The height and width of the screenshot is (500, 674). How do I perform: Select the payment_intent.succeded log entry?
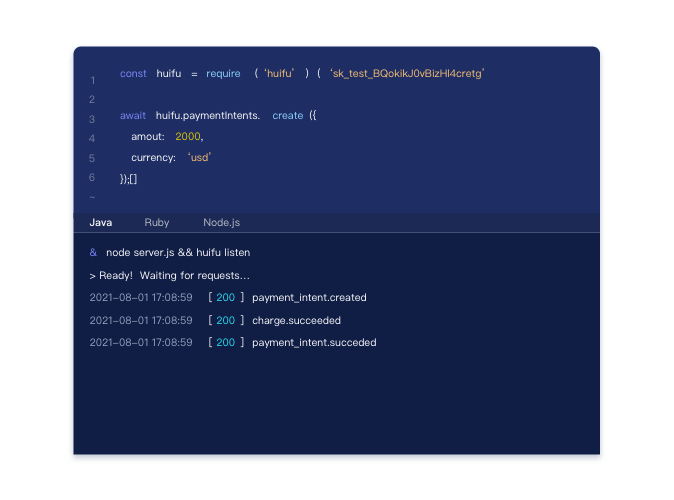tap(314, 343)
